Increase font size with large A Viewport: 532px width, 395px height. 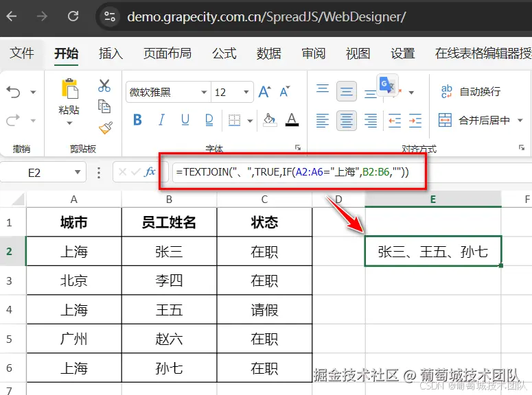[x=265, y=91]
